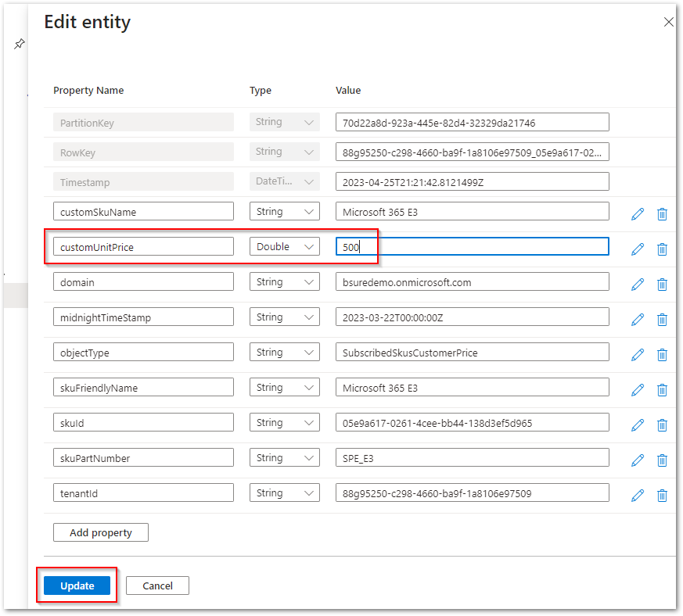This screenshot has height=616, width=683.
Task: Click the Add property button
Action: tap(101, 532)
